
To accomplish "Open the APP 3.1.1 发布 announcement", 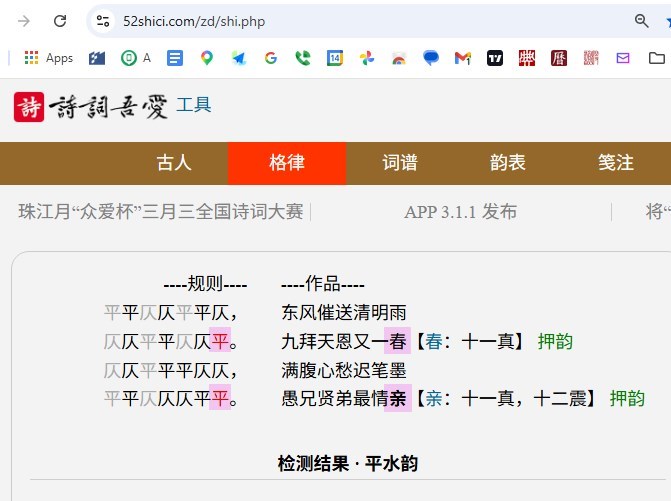I will tap(460, 212).
